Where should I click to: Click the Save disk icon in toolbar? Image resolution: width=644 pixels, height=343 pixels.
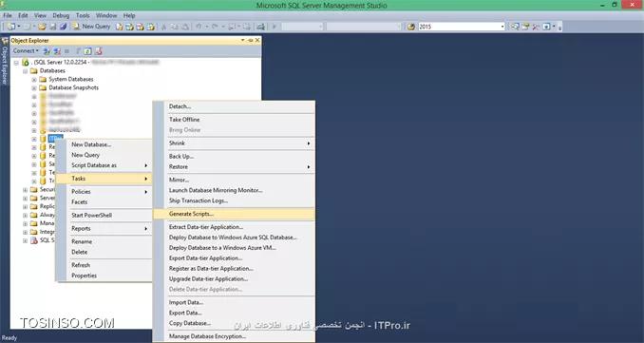click(x=52, y=27)
